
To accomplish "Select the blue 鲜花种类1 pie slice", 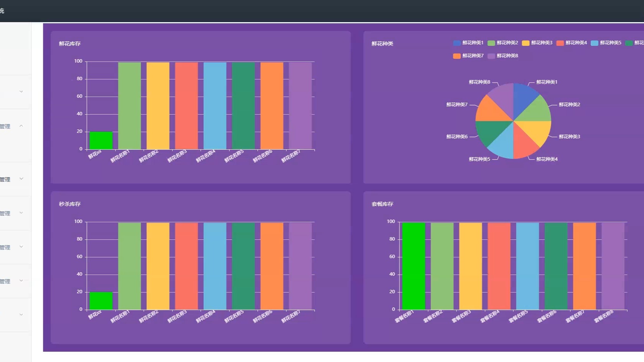I will 523,99.
